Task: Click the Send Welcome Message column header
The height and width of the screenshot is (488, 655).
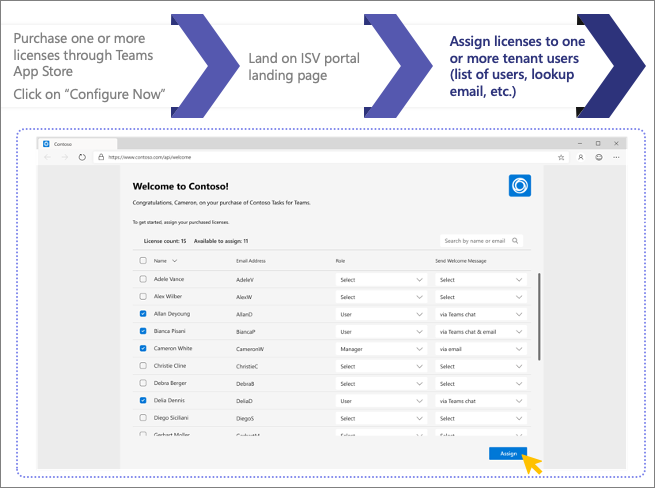Action: tap(461, 261)
